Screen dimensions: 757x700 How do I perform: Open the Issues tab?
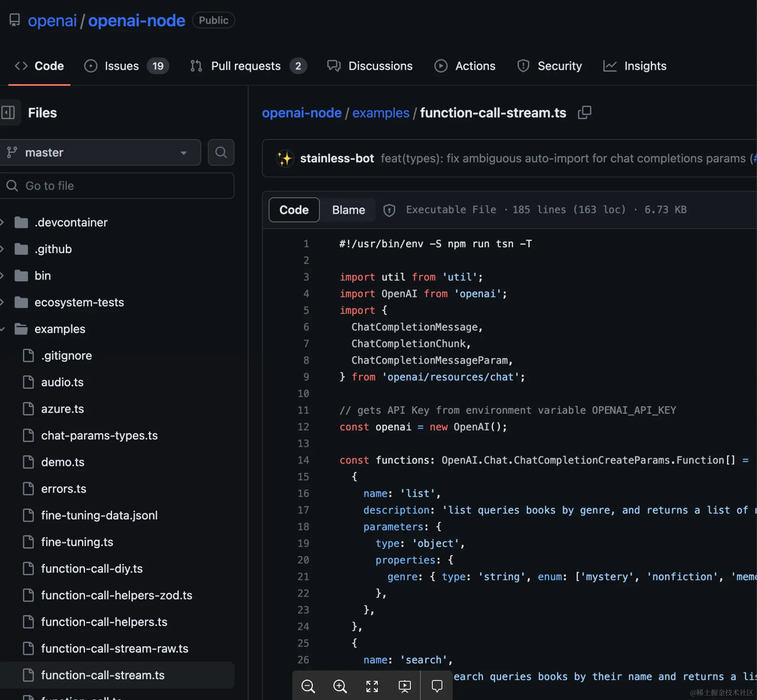point(126,66)
